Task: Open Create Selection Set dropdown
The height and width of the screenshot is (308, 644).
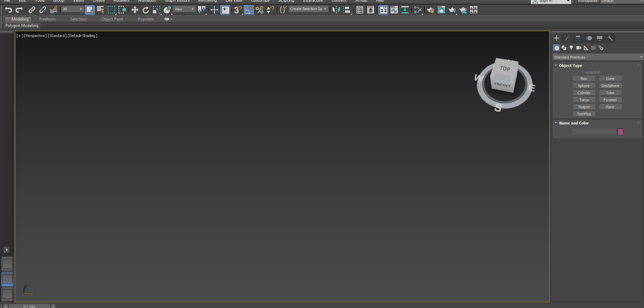Action: click(x=308, y=9)
